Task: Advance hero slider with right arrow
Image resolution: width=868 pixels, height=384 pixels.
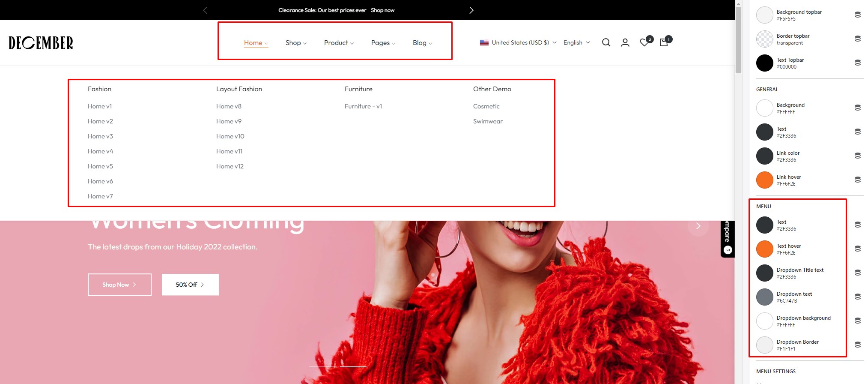Action: [x=698, y=226]
